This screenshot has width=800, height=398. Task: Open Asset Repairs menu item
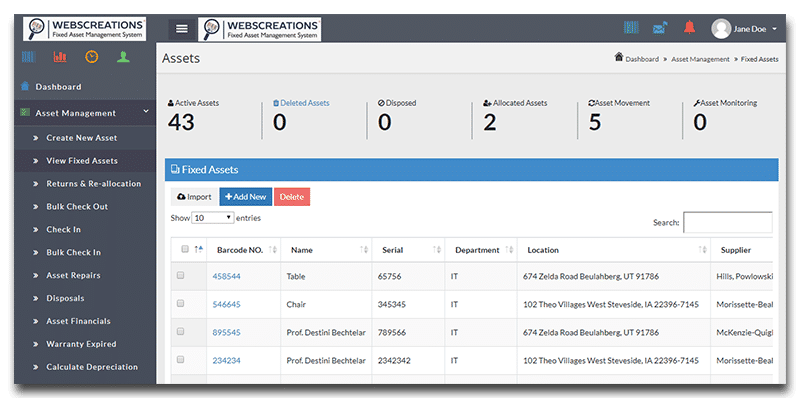click(x=73, y=276)
